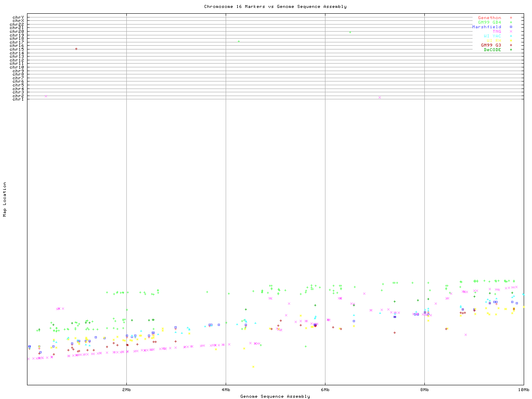
Task: Click the Genome Sequence Assembly axis label
Action: pos(275,397)
